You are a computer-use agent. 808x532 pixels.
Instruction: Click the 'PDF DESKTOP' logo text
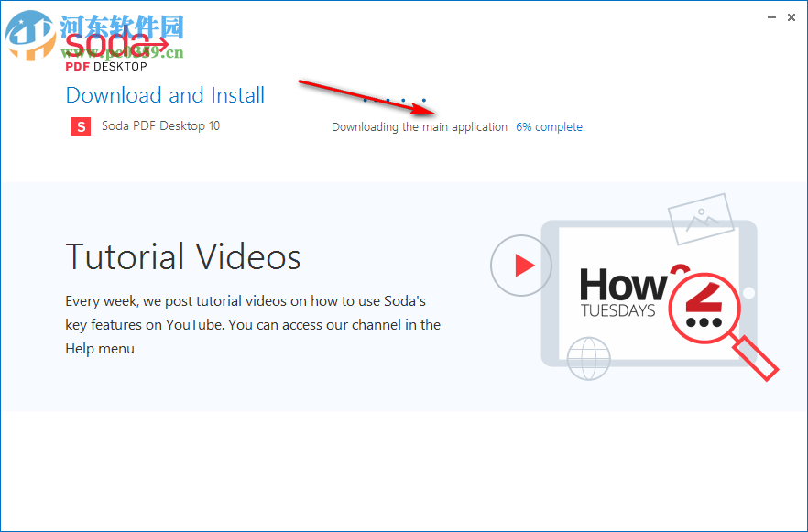point(106,67)
